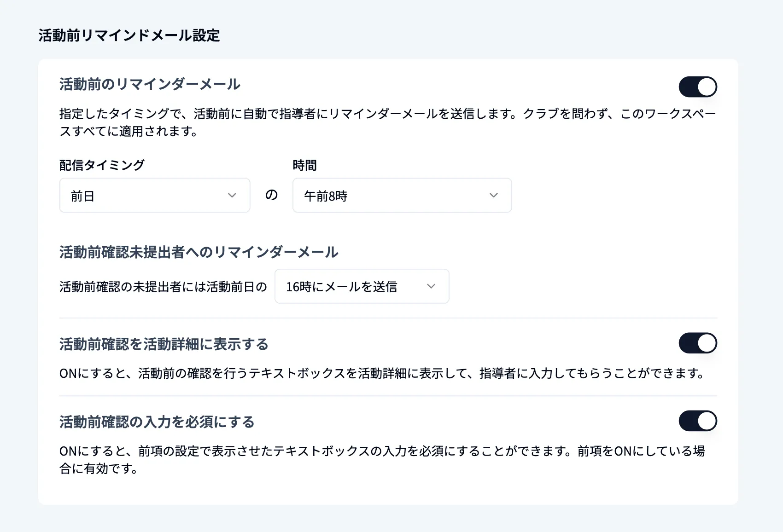The height and width of the screenshot is (532, 783).
Task: Click the 活動前確認未提出者へのリマインダーメール heading
Action: coord(198,252)
